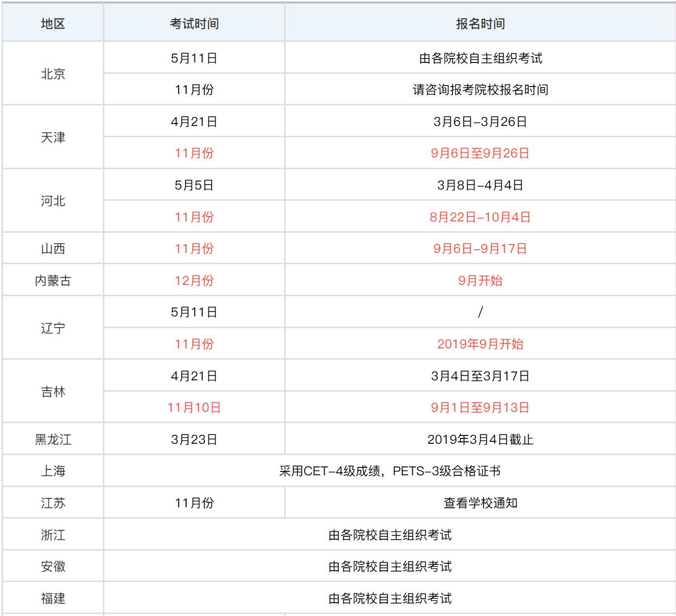Screen dimensions: 676x616
Task: Select the 上海 region cell
Action: point(53,471)
